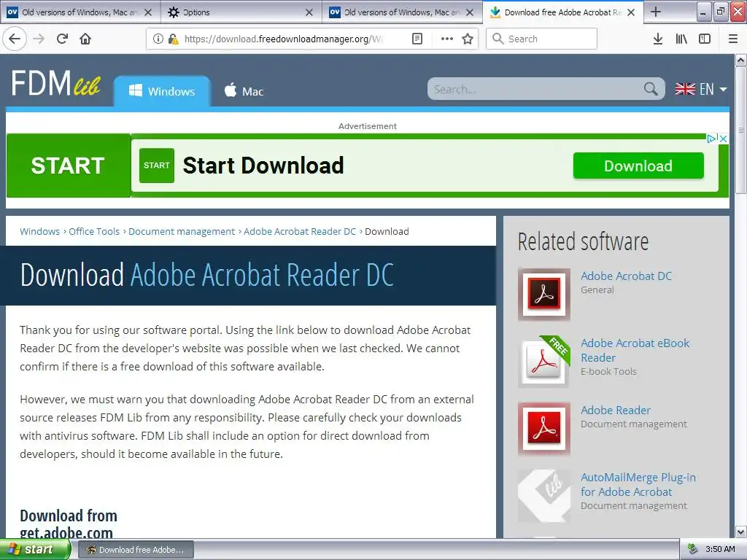Click the forward navigation arrow
This screenshot has height=560, width=747.
(x=39, y=39)
